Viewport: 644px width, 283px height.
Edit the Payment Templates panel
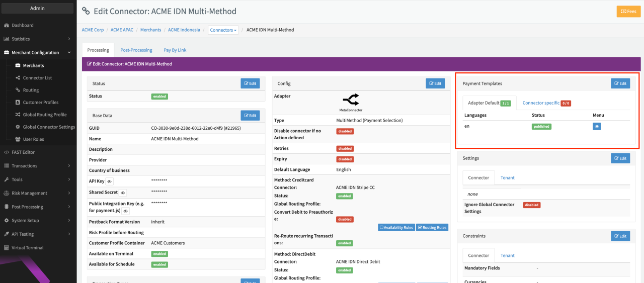(x=620, y=83)
